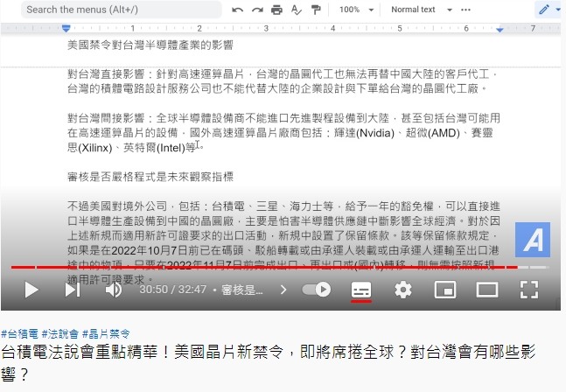This screenshot has width=566, height=392.
Task: Click heading 審核是否嚴格程式是未來觀察指標
Action: click(x=150, y=177)
